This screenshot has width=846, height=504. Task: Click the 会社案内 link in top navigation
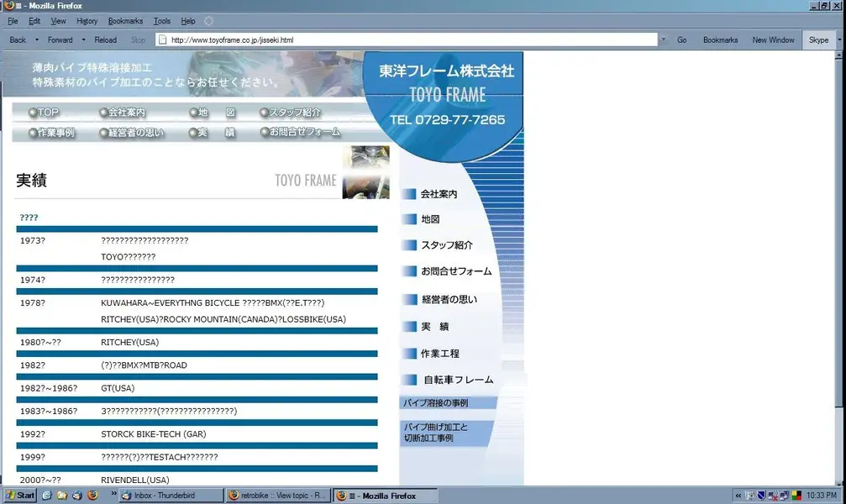point(123,113)
